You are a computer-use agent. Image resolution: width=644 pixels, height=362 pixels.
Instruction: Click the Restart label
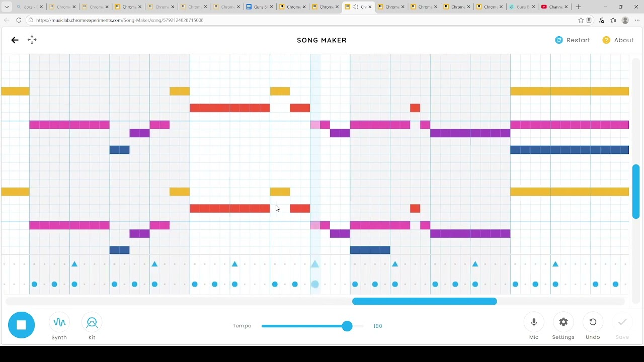579,40
